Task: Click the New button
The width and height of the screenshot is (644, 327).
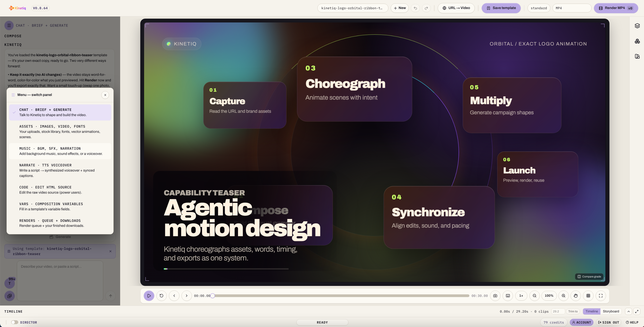Action: pyautogui.click(x=400, y=8)
